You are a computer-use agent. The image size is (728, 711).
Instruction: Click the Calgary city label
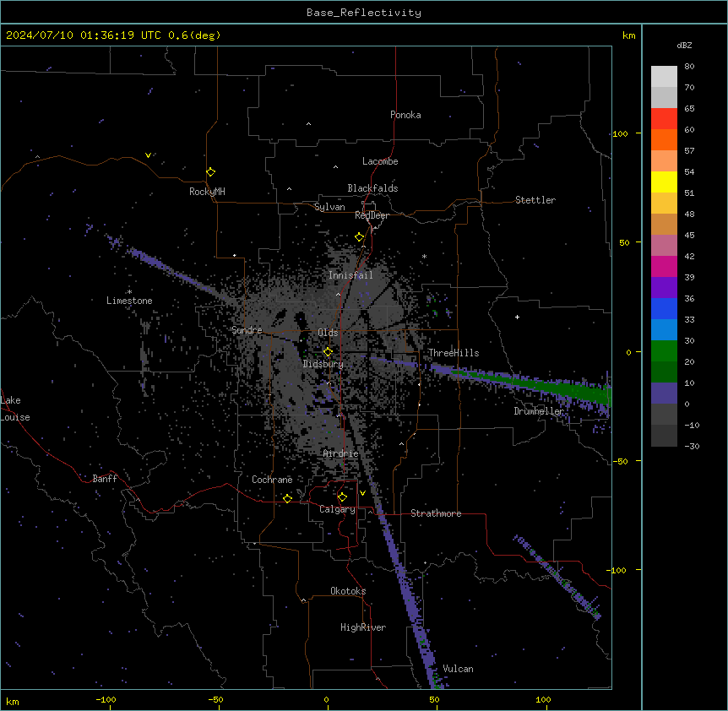pyautogui.click(x=337, y=509)
